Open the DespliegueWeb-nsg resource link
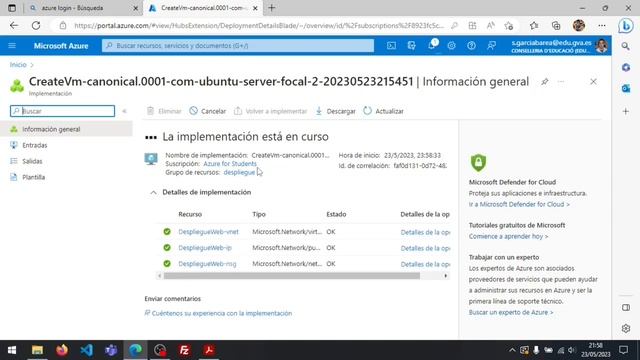 [x=207, y=264]
